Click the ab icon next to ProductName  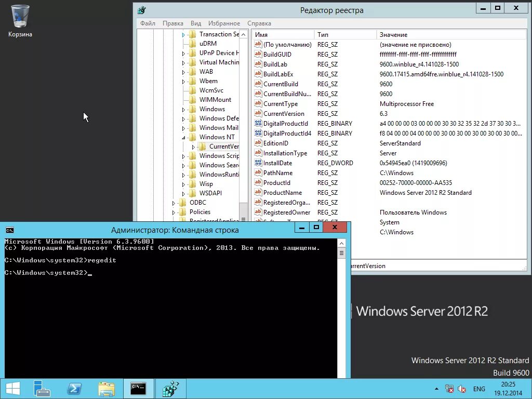(259, 192)
